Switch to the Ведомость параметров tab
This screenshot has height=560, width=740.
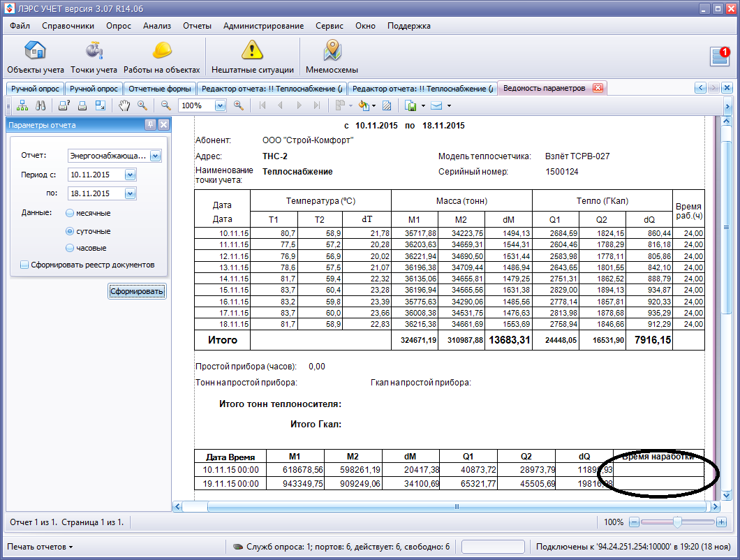point(544,88)
